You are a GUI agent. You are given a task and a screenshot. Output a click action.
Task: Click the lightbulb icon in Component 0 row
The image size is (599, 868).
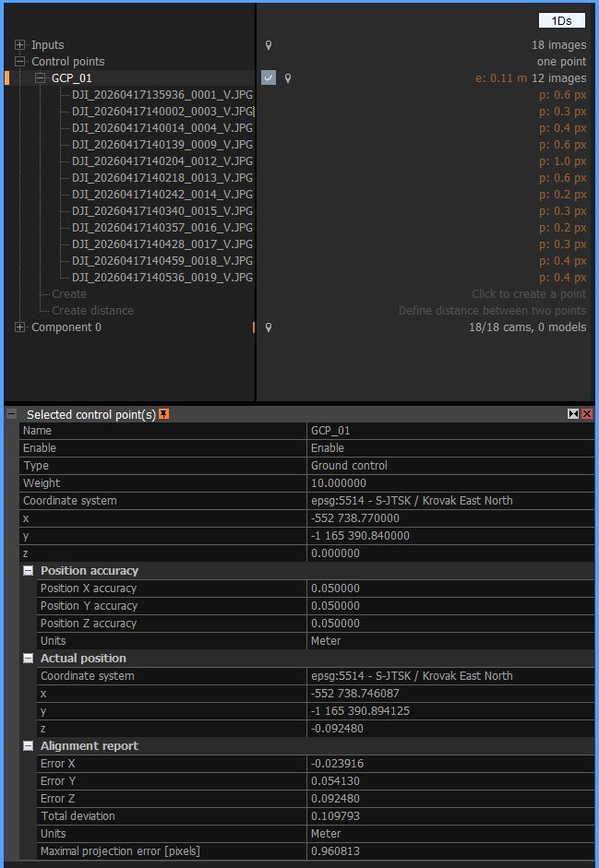pos(269,327)
